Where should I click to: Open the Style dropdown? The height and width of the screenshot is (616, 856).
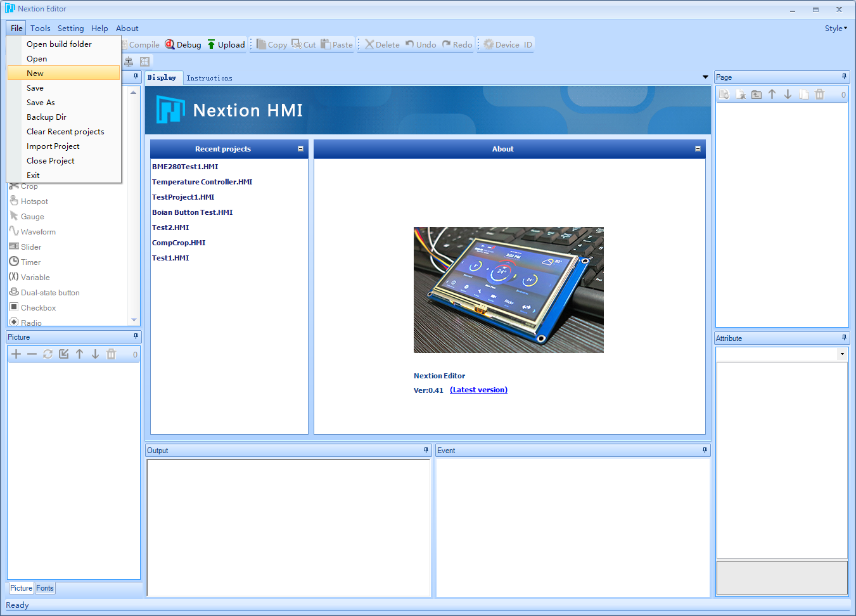[x=836, y=28]
